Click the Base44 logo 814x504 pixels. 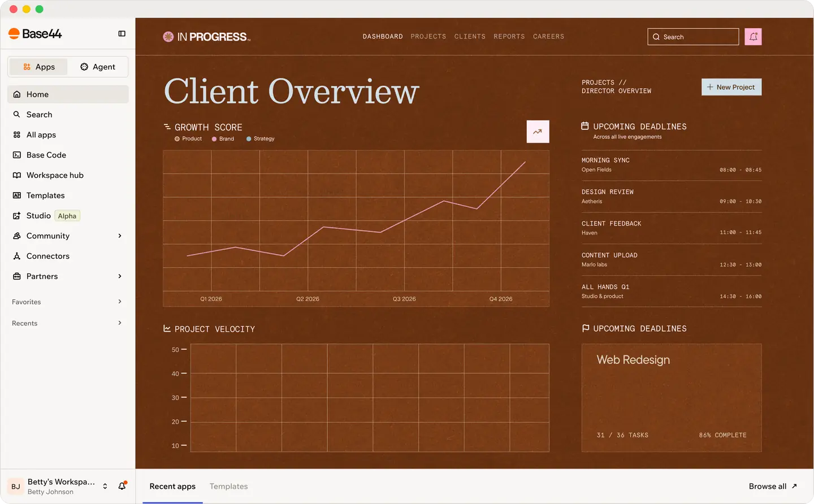(35, 34)
